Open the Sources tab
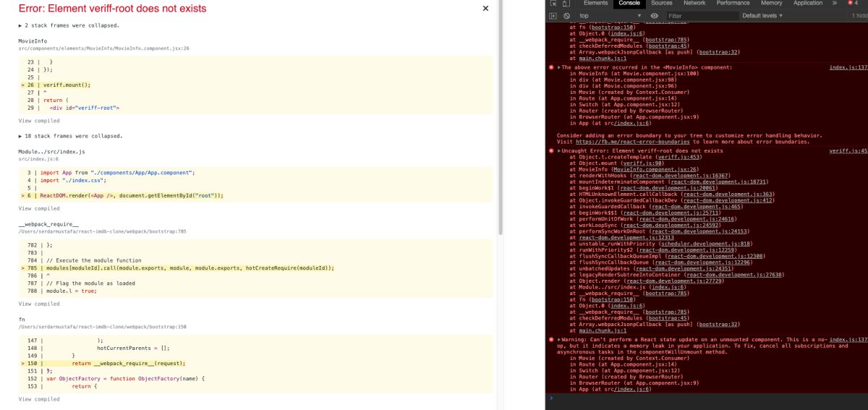This screenshot has height=410, width=868. 661,3
